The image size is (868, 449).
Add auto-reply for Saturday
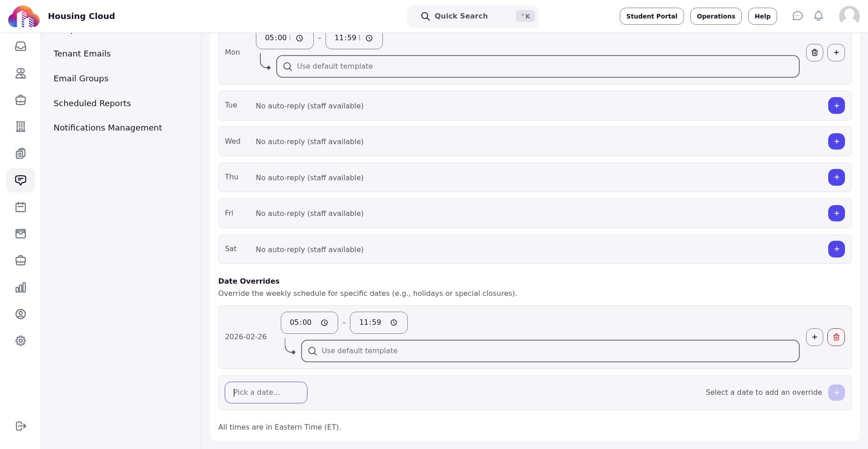coord(836,249)
